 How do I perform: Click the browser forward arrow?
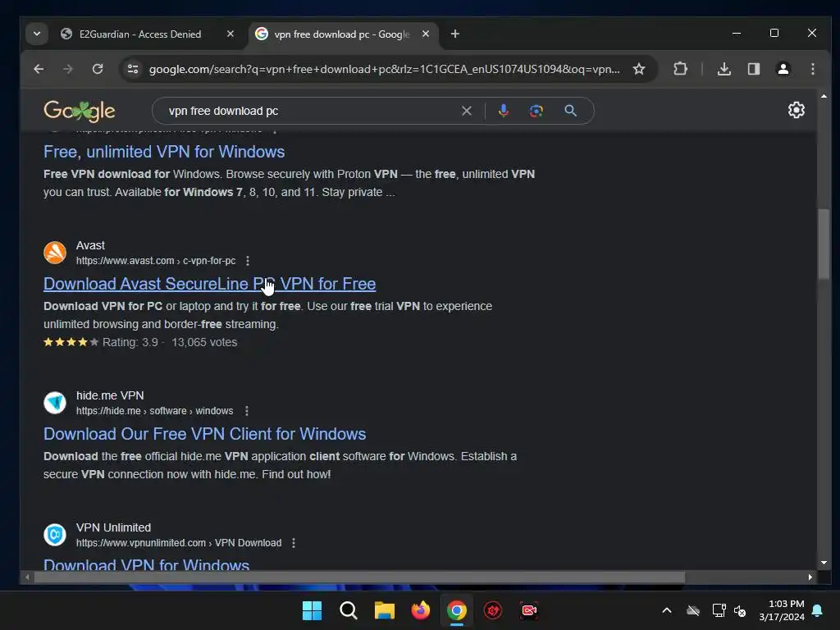click(67, 69)
